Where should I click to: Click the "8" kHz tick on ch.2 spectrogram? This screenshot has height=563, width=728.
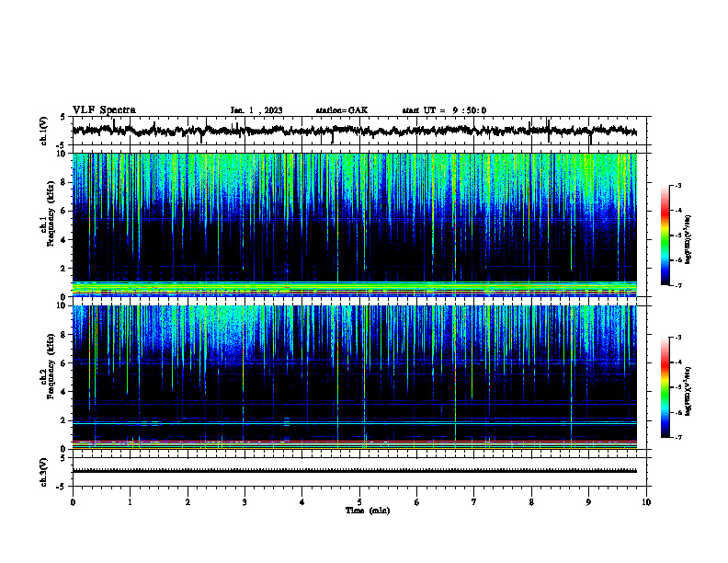click(64, 335)
